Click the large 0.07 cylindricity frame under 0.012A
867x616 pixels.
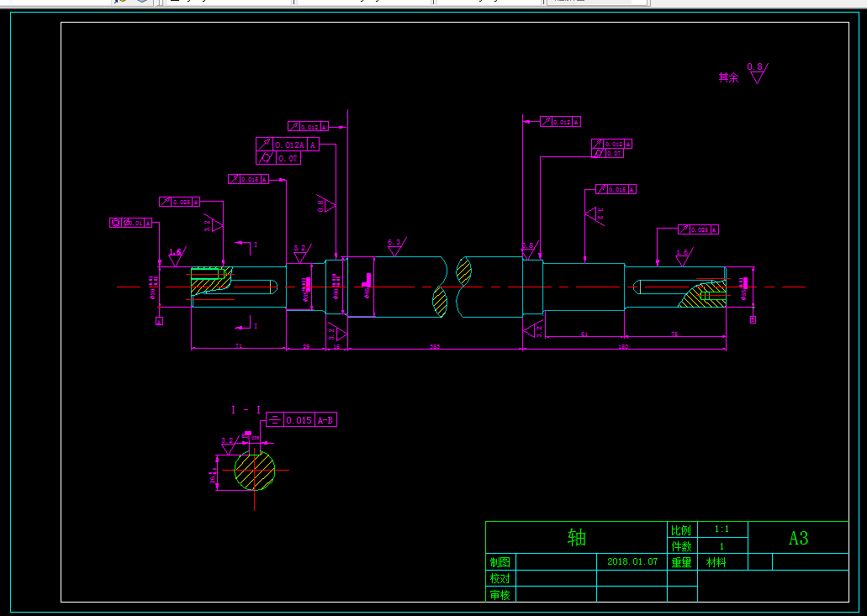pos(278,158)
